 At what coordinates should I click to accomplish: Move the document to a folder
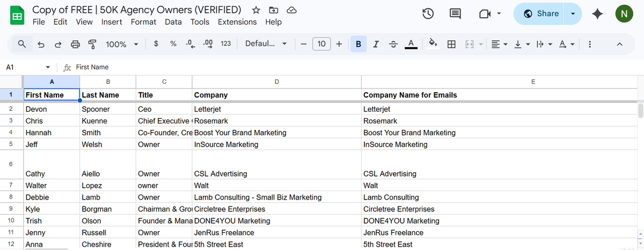(x=274, y=10)
